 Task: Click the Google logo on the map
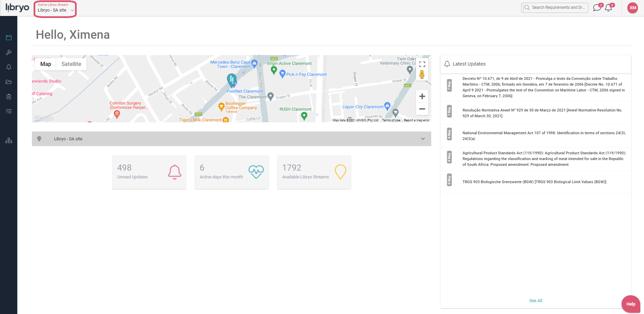pyautogui.click(x=43, y=118)
